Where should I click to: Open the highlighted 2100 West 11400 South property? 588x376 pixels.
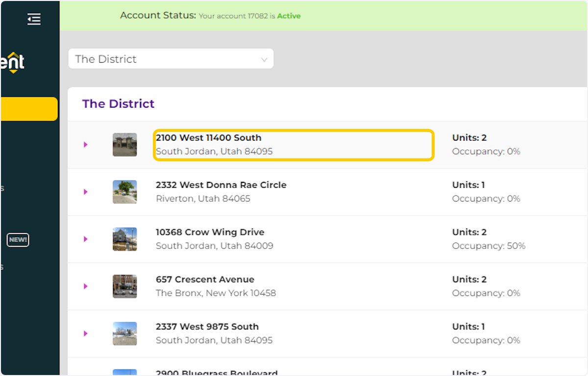coord(293,145)
